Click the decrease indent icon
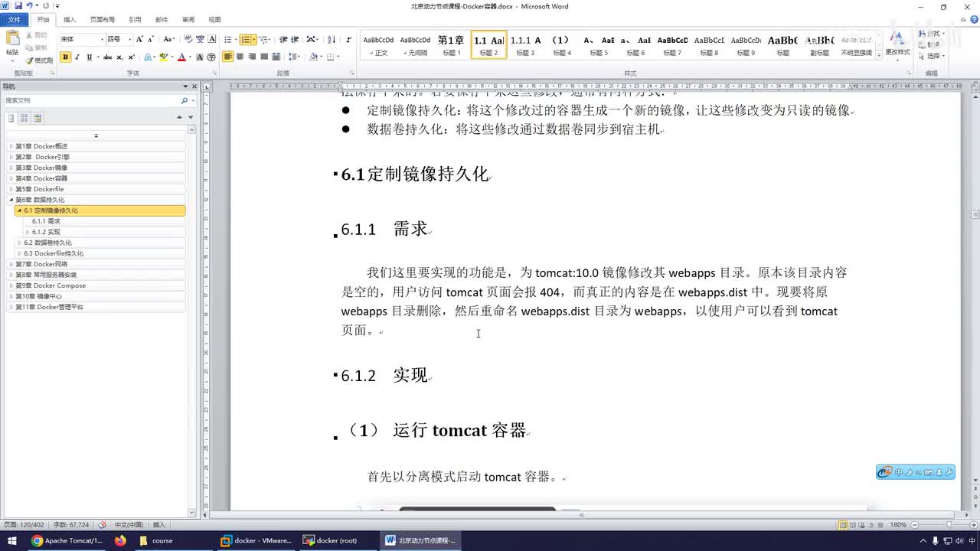The height and width of the screenshot is (551, 980). (283, 39)
